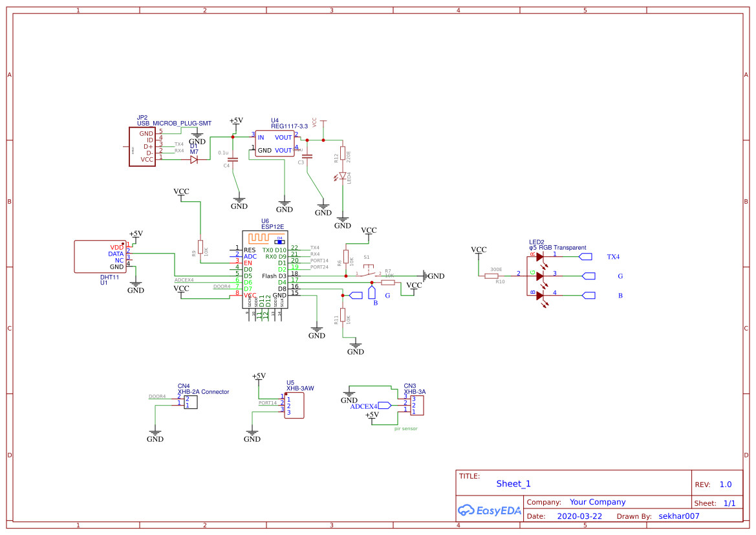Viewport: 756px width, 535px height.
Task: Select the R7 10K resistor
Action: pyautogui.click(x=388, y=282)
